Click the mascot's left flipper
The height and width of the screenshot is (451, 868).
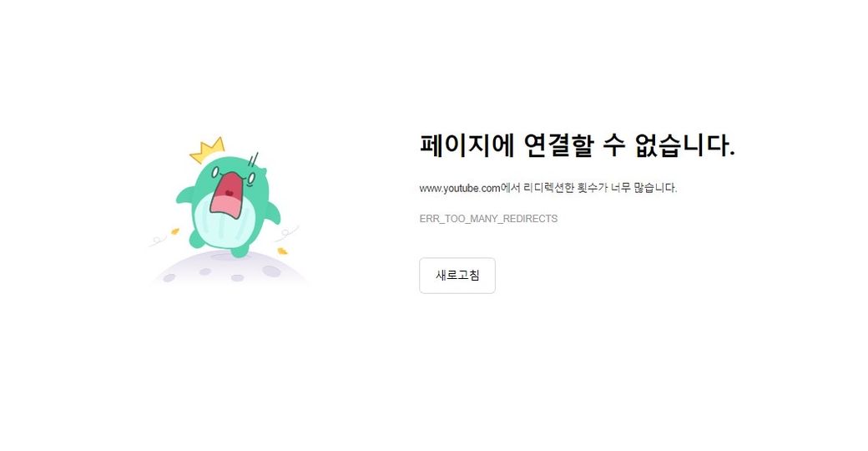coord(184,195)
